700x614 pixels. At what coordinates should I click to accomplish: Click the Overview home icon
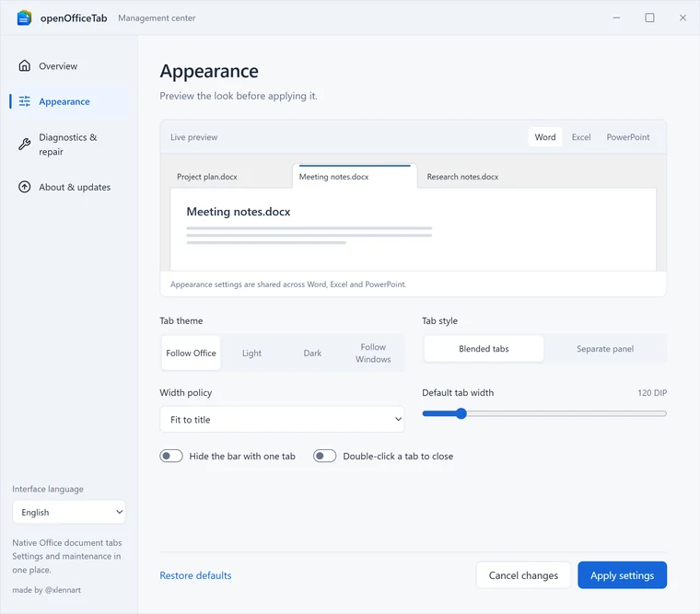(25, 65)
